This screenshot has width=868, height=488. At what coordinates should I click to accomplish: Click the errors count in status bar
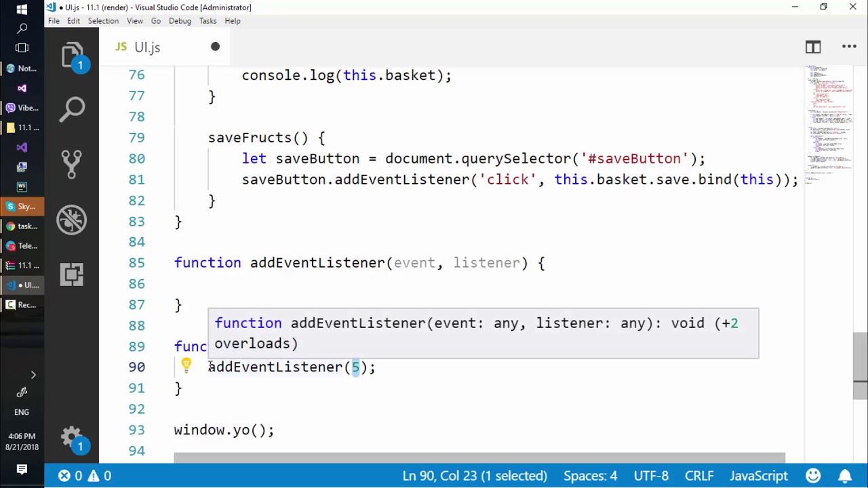coord(71,476)
